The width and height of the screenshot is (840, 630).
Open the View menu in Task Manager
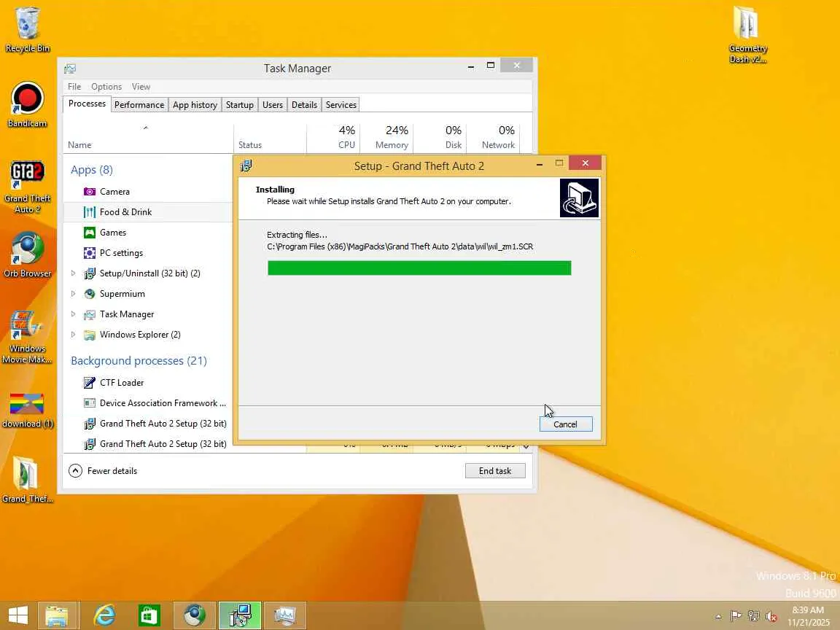click(x=141, y=87)
